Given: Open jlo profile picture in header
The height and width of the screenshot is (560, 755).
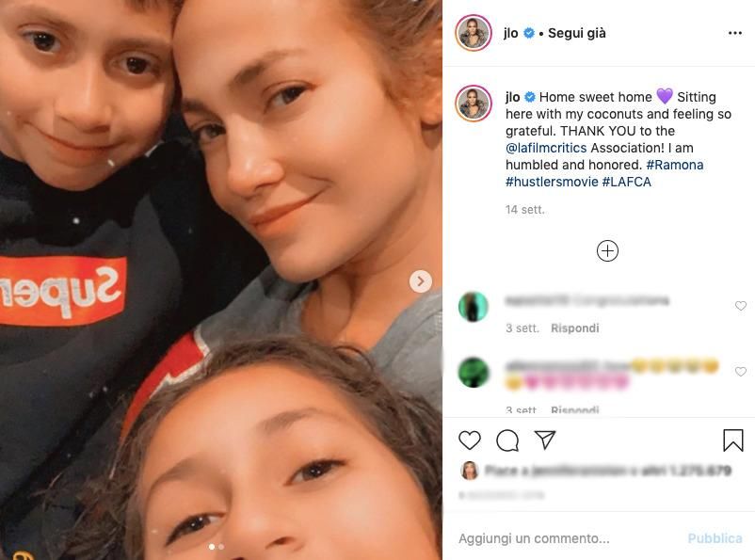Looking at the screenshot, I should pos(474,33).
